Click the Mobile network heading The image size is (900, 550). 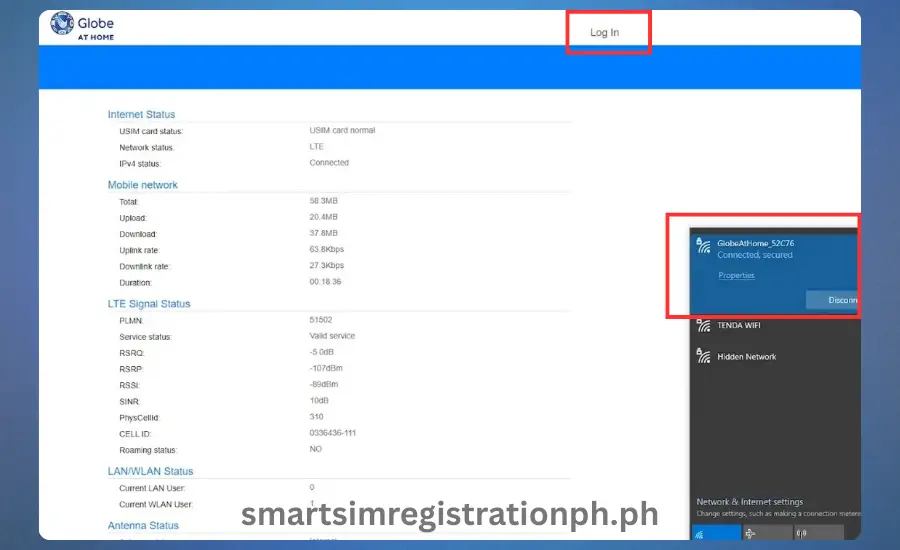tap(142, 185)
